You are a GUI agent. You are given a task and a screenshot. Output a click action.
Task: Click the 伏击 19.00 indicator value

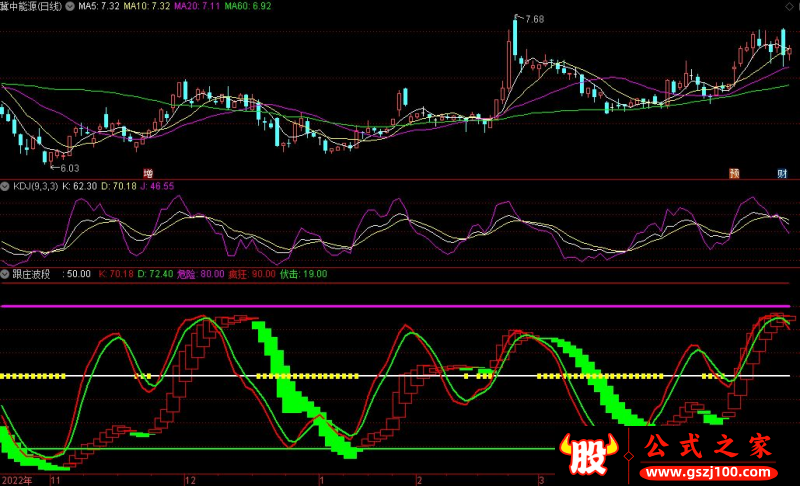point(303,273)
